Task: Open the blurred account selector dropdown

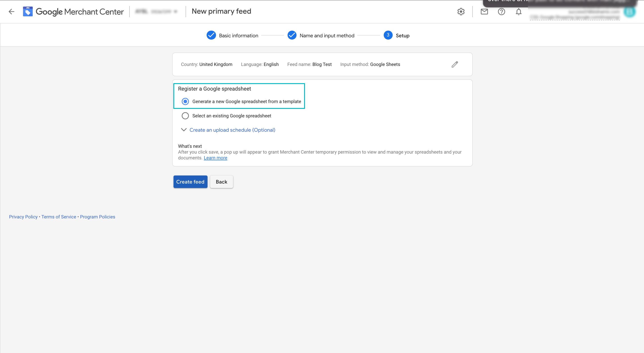Action: click(x=156, y=11)
